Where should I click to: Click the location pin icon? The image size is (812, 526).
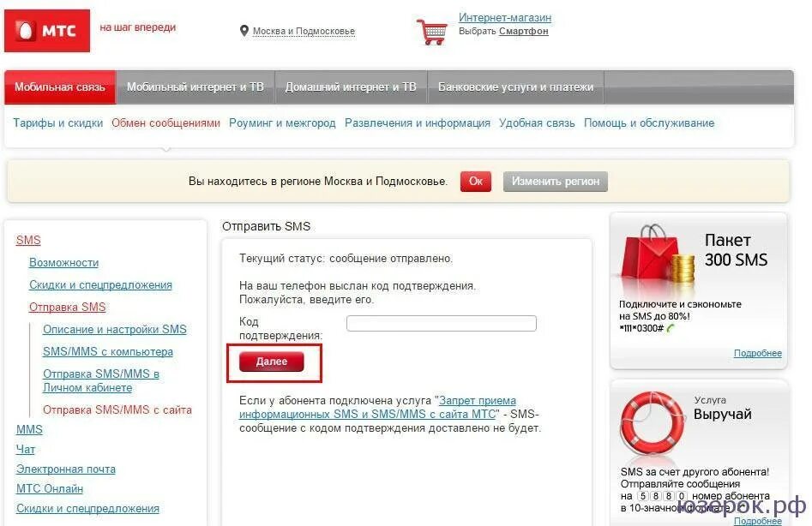(244, 31)
